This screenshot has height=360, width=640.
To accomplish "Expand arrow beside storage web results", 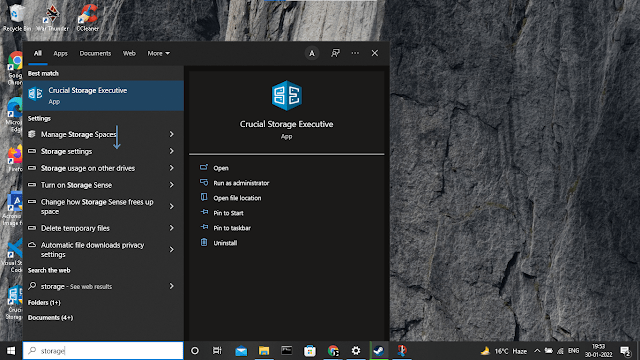I will pyautogui.click(x=171, y=287).
